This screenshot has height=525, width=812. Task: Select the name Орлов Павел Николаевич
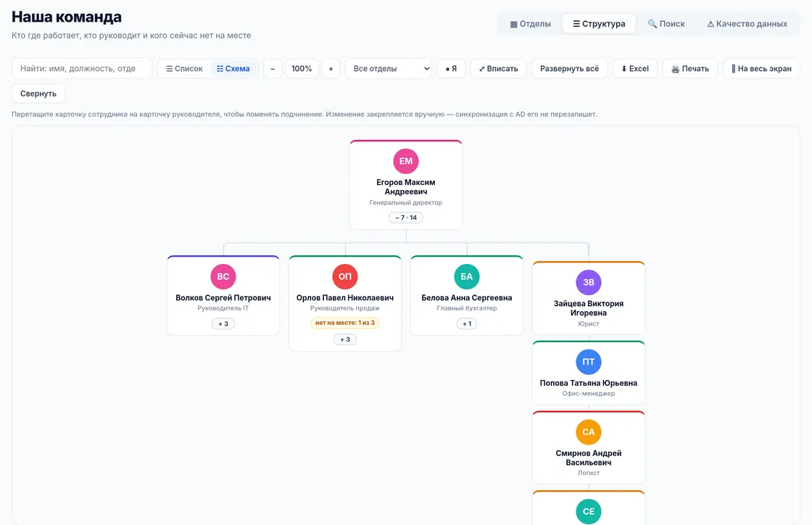[345, 298]
